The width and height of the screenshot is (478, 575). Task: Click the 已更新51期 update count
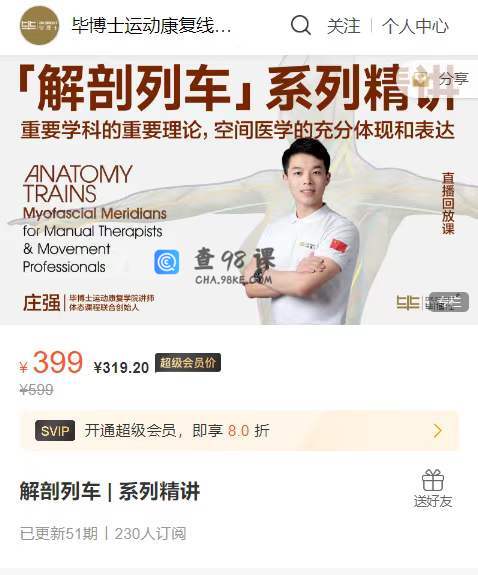pyautogui.click(x=59, y=534)
